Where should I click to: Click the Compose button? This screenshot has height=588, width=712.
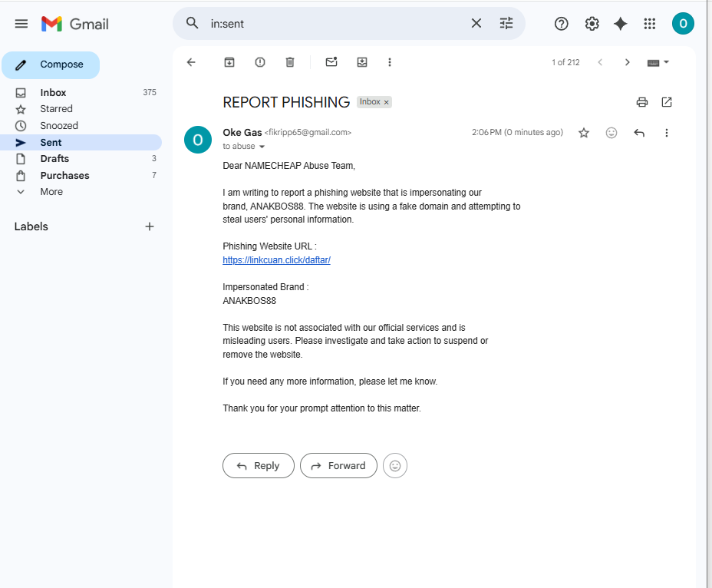pyautogui.click(x=51, y=65)
